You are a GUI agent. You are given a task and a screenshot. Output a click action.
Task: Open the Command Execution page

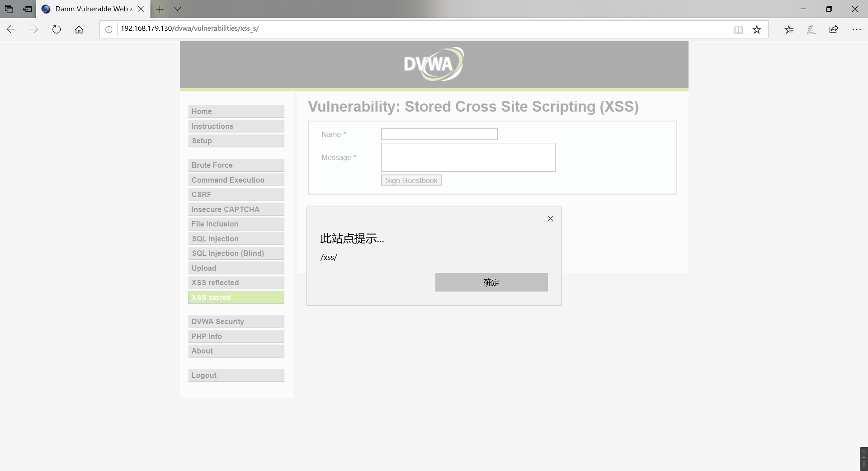236,180
